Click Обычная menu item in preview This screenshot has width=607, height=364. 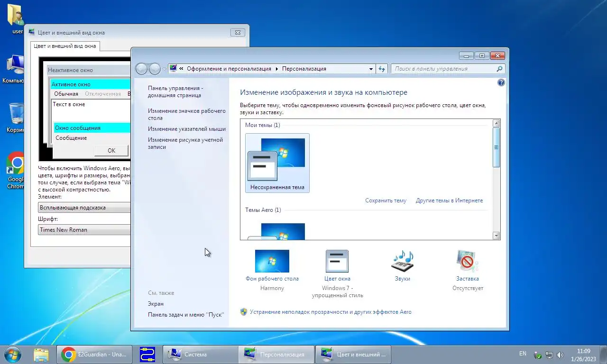tap(66, 94)
